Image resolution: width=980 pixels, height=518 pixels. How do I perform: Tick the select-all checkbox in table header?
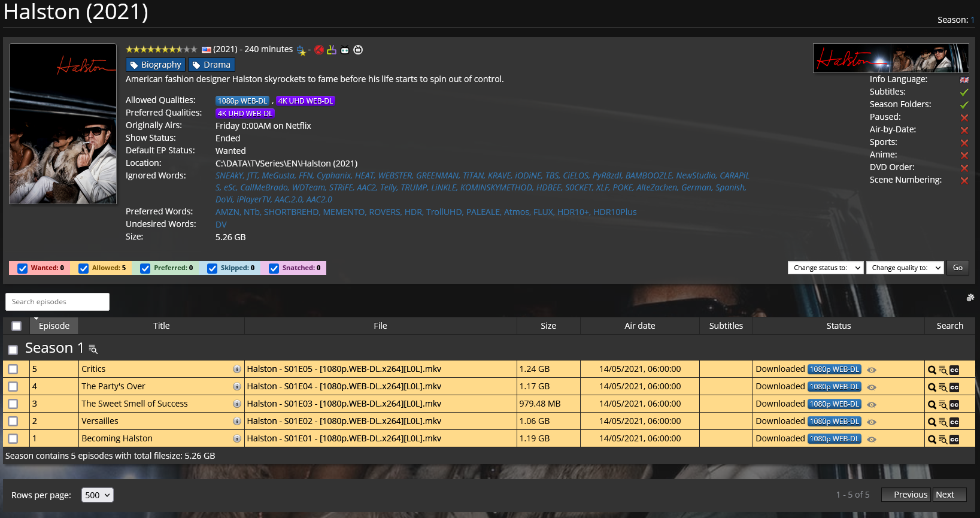17,326
